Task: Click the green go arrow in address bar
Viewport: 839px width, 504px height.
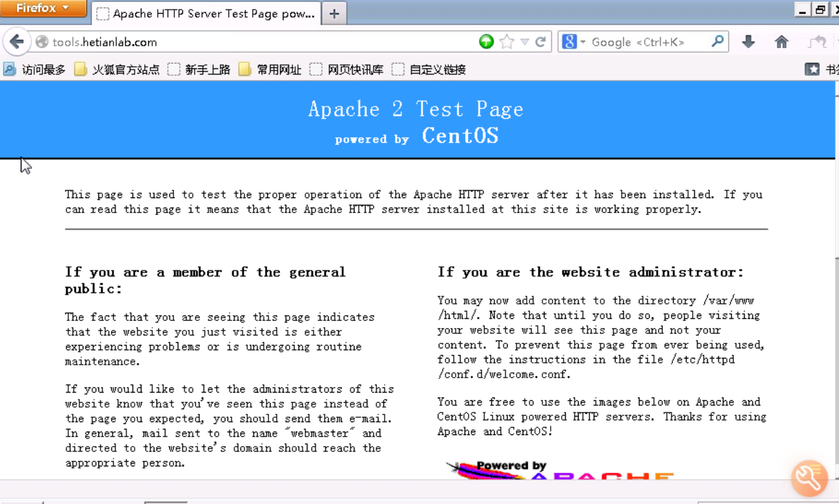Action: pos(486,42)
